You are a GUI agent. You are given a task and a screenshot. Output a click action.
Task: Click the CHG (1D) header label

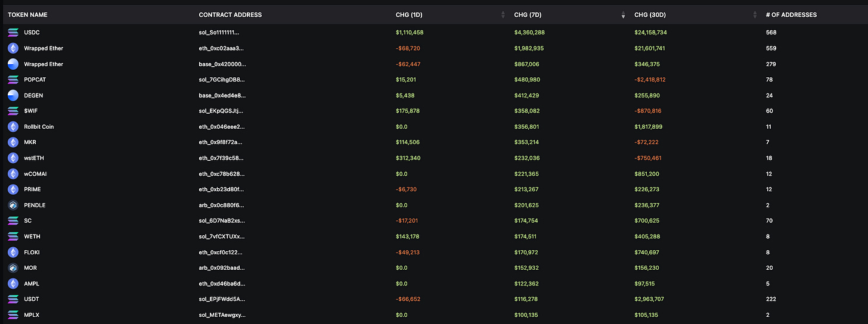point(409,15)
